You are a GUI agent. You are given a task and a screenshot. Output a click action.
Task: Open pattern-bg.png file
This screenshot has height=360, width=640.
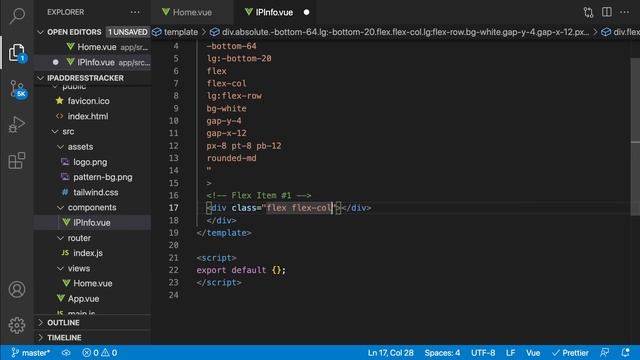tap(102, 177)
